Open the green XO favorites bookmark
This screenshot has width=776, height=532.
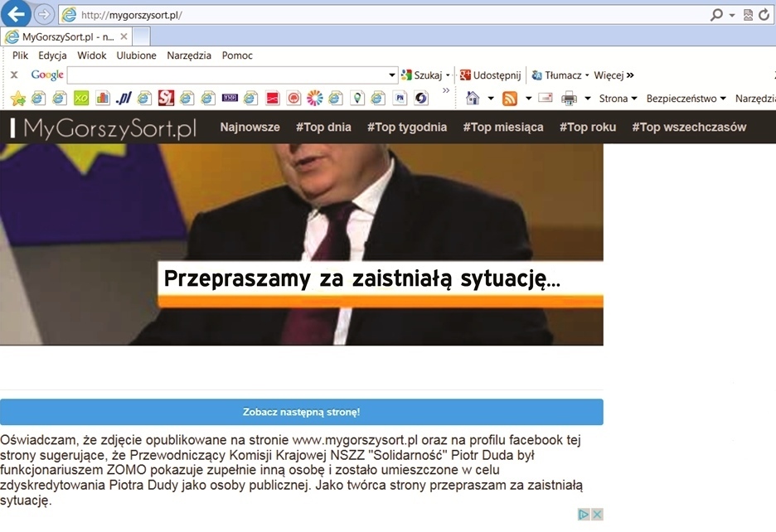[81, 99]
